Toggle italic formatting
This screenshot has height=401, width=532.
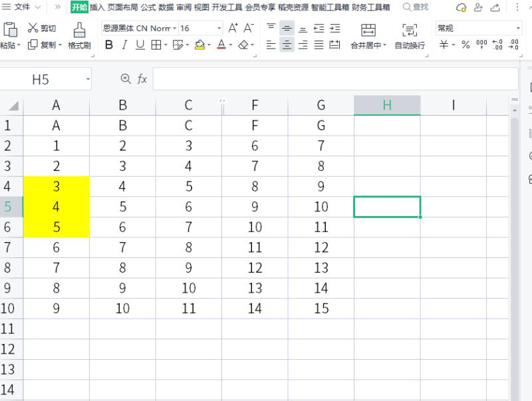point(124,45)
